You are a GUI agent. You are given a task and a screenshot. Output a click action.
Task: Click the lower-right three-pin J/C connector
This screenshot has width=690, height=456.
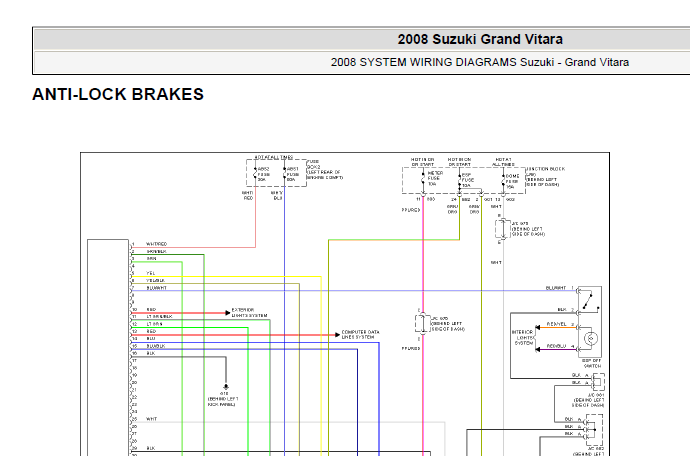(594, 430)
